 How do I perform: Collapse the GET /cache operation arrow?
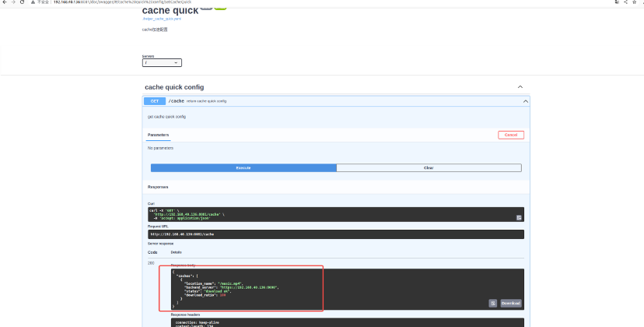pos(525,101)
